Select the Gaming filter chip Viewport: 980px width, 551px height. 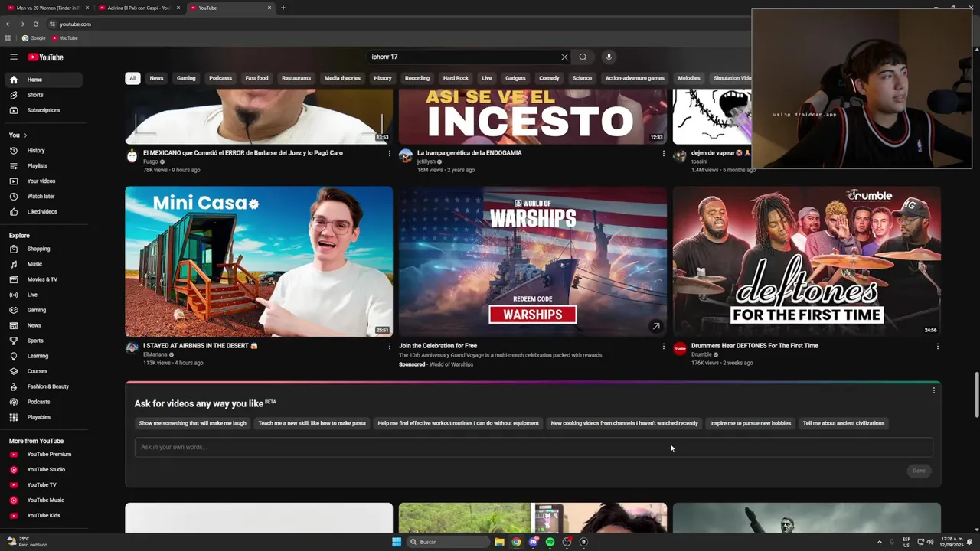[186, 78]
